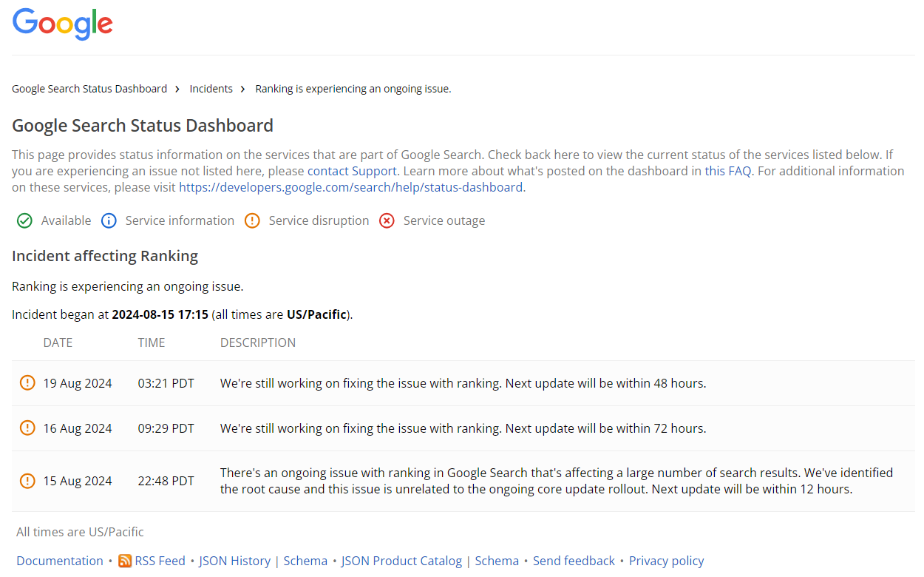Click the DATE column header
This screenshot has width=924, height=577.
[58, 343]
